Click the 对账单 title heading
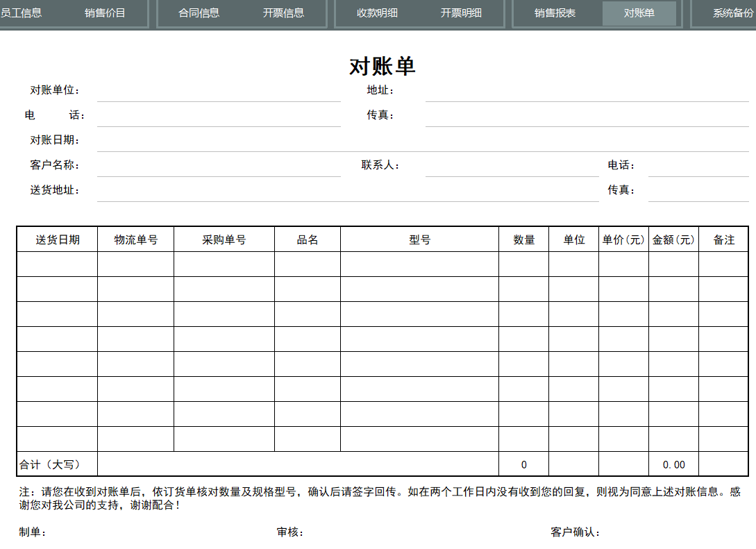756x549 pixels. tap(382, 66)
